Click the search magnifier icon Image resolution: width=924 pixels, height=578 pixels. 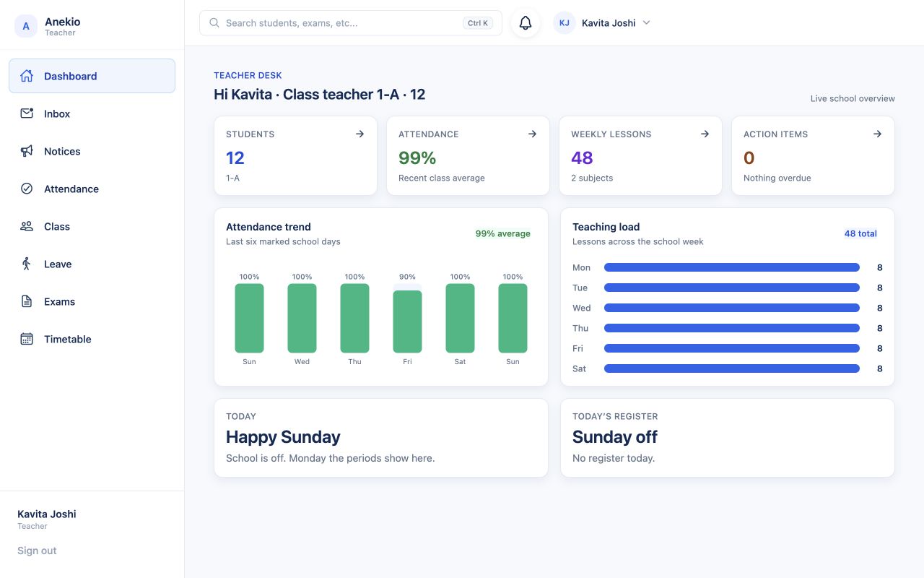click(x=214, y=23)
